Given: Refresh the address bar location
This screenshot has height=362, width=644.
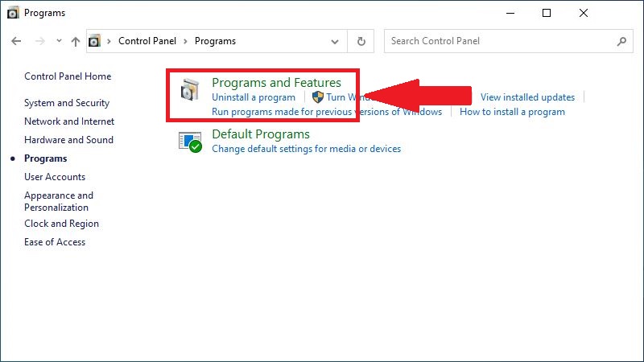Looking at the screenshot, I should (x=361, y=41).
